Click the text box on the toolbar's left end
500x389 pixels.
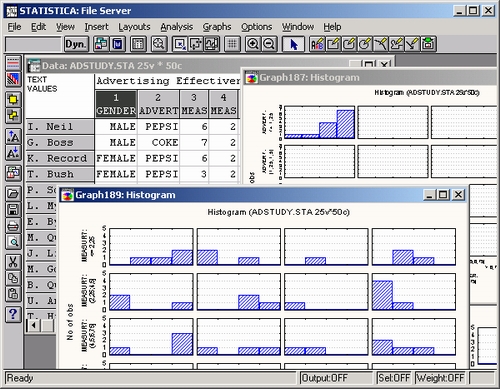point(33,44)
